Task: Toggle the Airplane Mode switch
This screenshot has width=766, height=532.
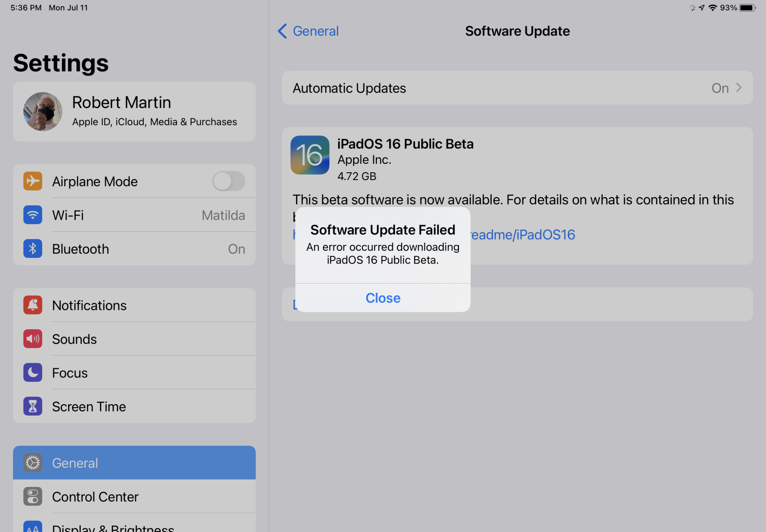Action: click(229, 181)
